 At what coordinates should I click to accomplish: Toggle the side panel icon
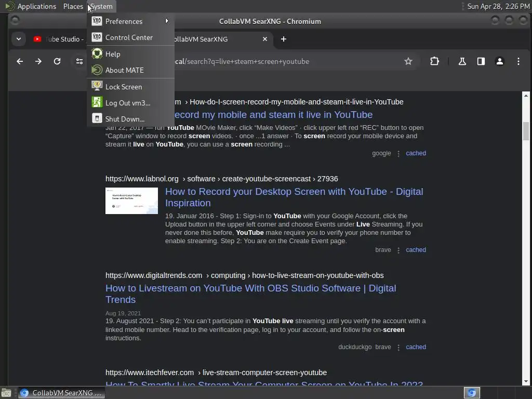(x=481, y=61)
